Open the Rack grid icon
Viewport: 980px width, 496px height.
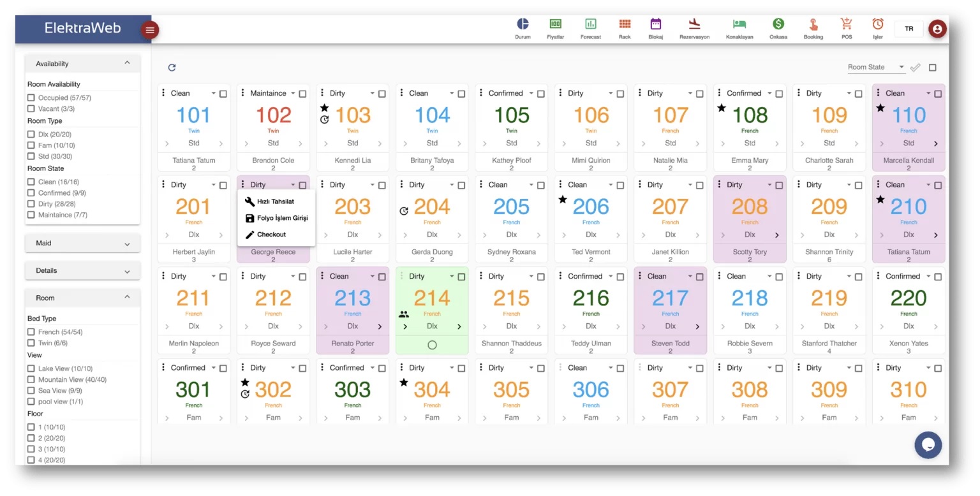point(625,24)
